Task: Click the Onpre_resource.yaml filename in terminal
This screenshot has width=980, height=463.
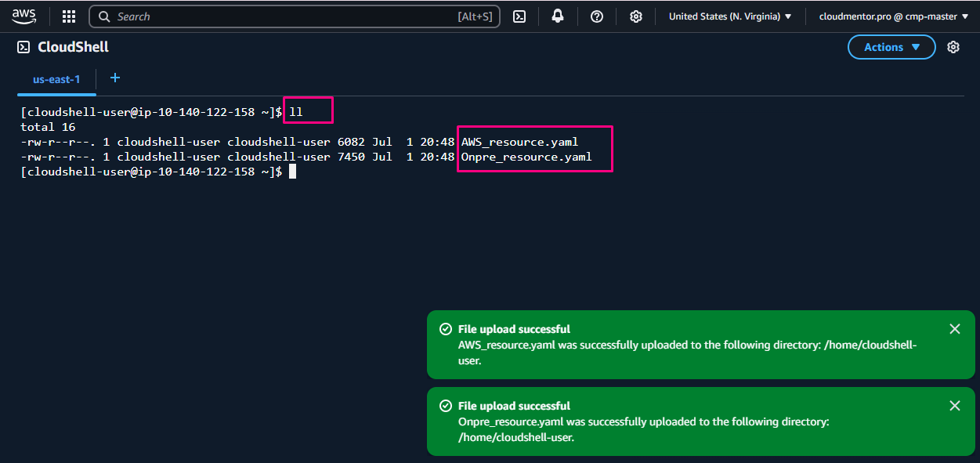Action: tap(526, 157)
